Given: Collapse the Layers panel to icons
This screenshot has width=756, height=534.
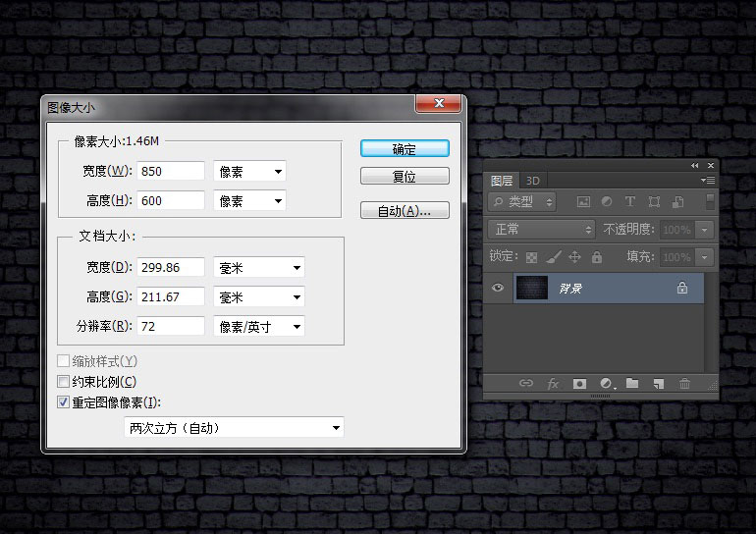Looking at the screenshot, I should pyautogui.click(x=695, y=165).
